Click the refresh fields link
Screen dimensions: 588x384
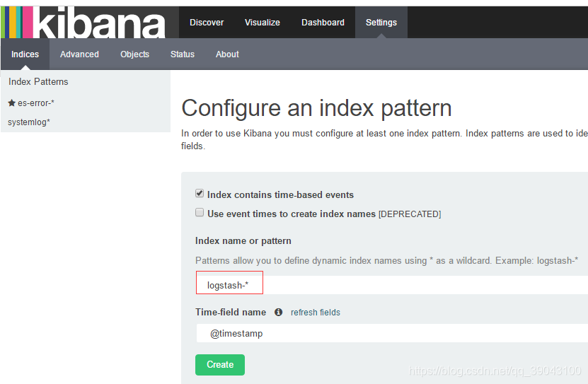pos(316,313)
